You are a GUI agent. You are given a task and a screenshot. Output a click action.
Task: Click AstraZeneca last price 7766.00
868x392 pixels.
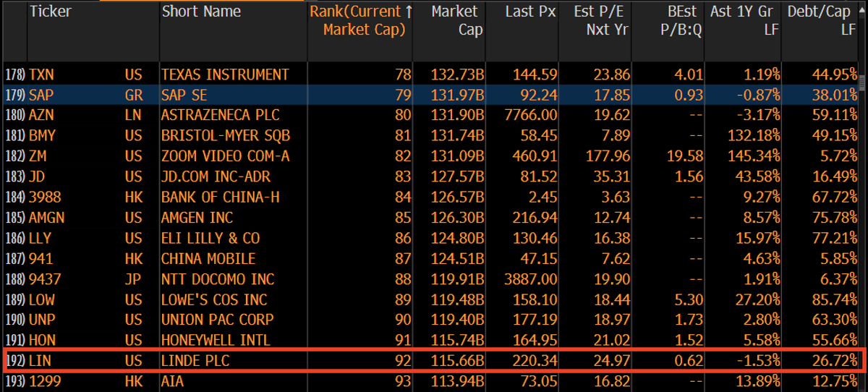pos(532,116)
